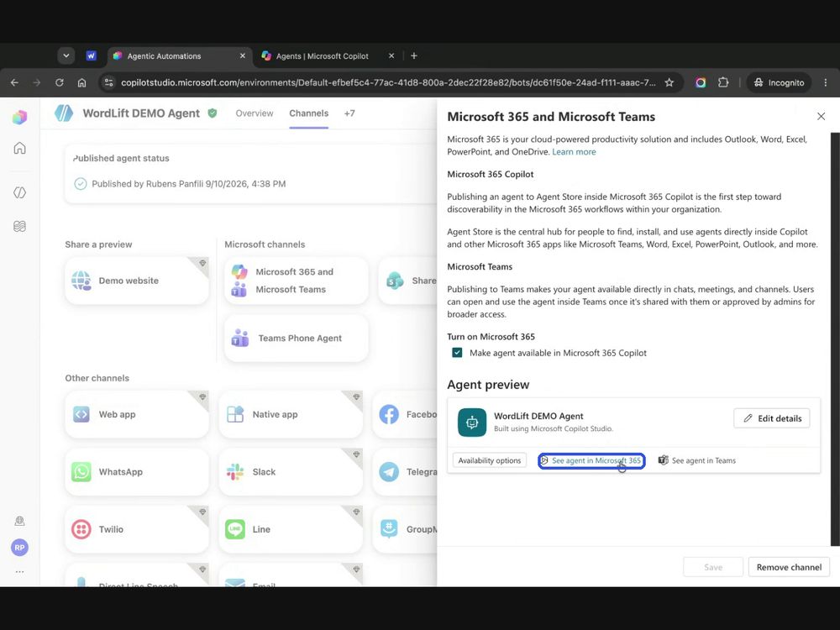The width and height of the screenshot is (840, 630).
Task: Click the browser back arrow
Action: 14,82
